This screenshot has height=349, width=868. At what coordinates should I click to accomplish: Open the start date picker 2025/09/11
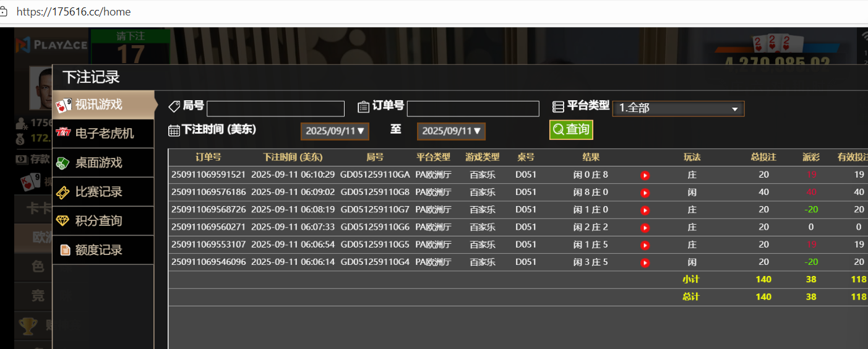(335, 131)
